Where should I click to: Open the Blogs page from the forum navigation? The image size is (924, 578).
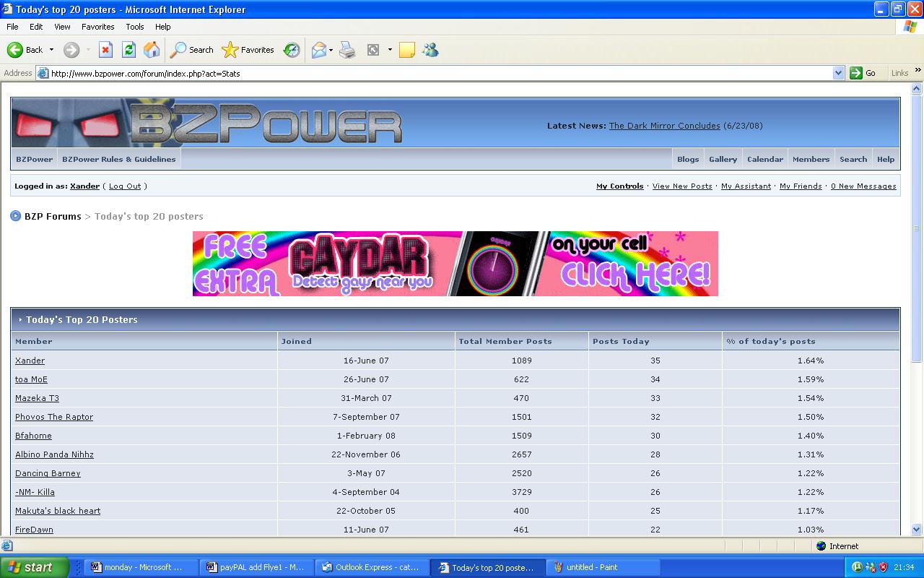688,159
